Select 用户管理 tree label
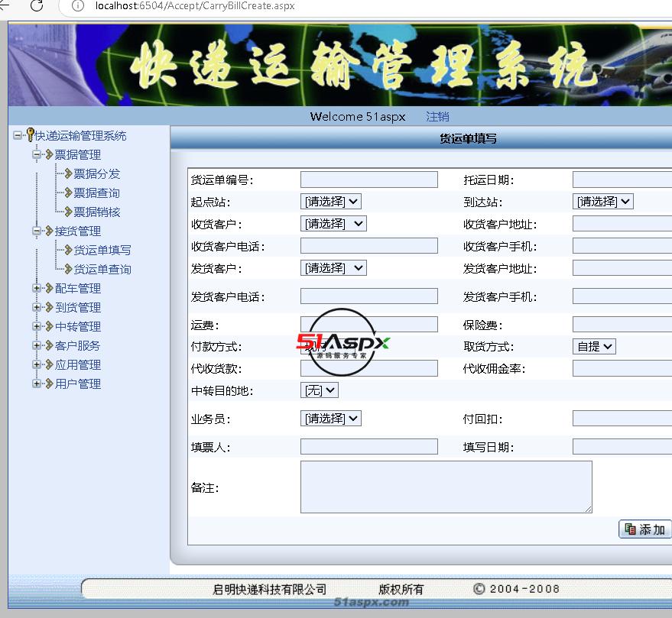672x618 pixels. (78, 383)
